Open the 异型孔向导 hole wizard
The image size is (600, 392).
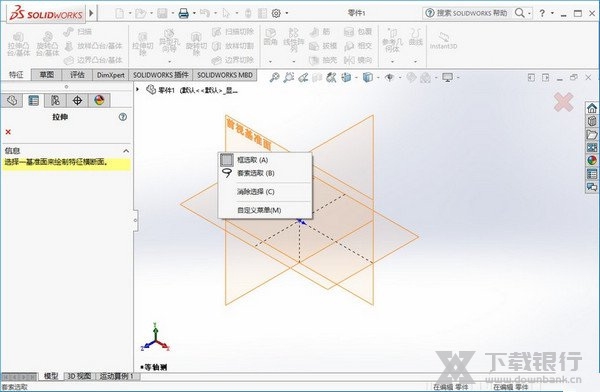tap(169, 41)
